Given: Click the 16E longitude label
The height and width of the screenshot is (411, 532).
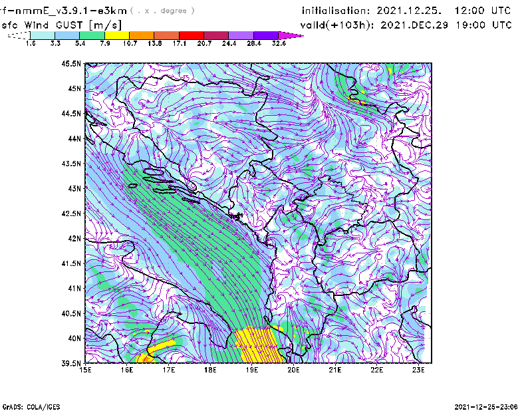Looking at the screenshot, I should click(127, 370).
